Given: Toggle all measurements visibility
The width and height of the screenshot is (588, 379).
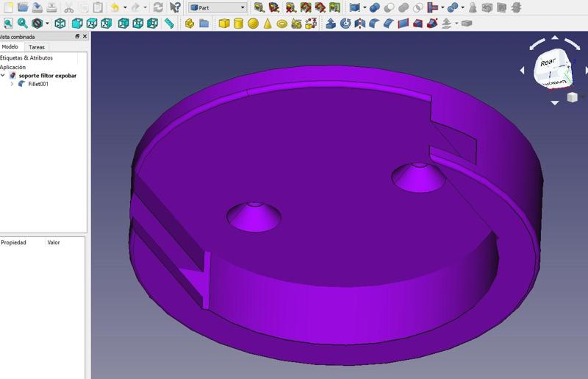Looking at the screenshot, I should tap(305, 7).
